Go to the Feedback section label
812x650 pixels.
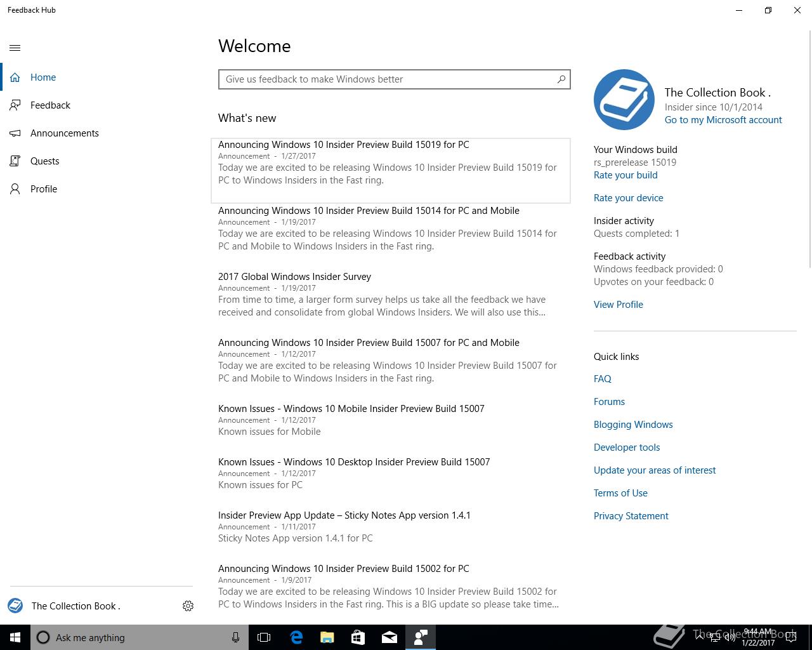(50, 105)
